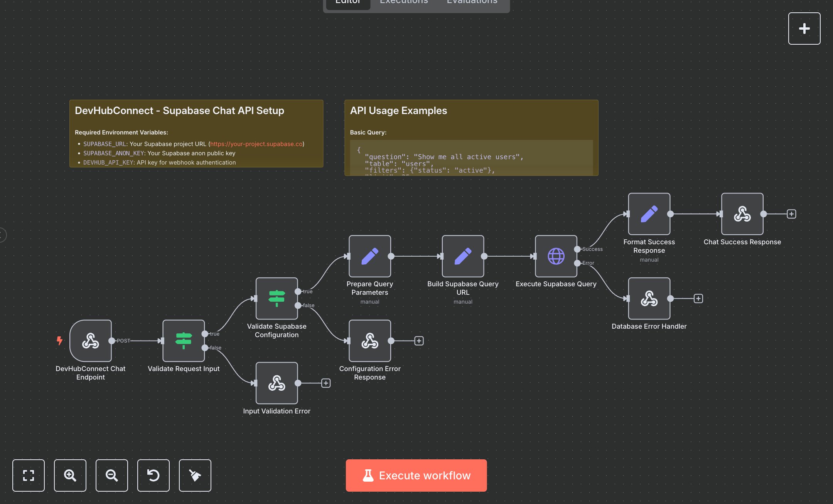This screenshot has width=833, height=504.
Task: Select the Execute Supabase Query node
Action: 556,256
